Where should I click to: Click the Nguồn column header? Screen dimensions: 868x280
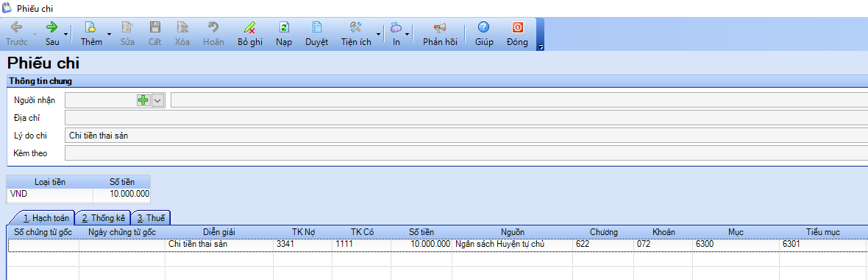coord(513,232)
